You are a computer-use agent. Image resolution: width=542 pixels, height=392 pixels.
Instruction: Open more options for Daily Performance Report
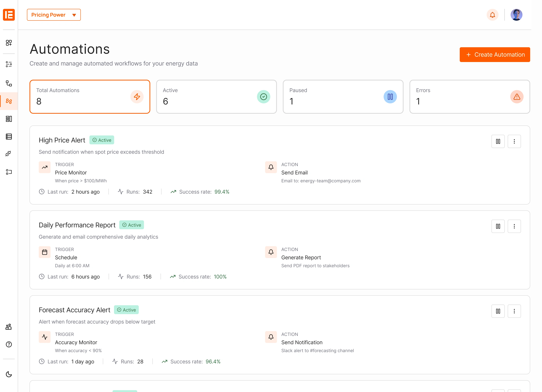point(514,226)
